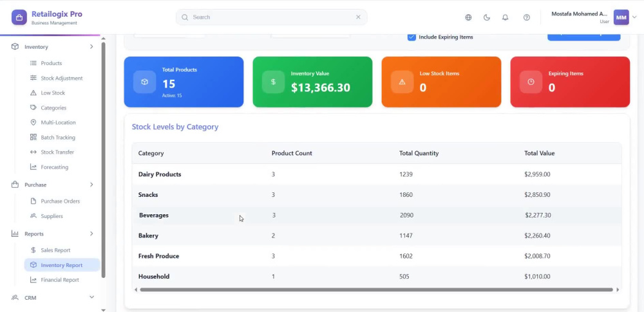Screen dimensions: 644x312
Task: Click the Total Quantity column header
Action: 419,153
